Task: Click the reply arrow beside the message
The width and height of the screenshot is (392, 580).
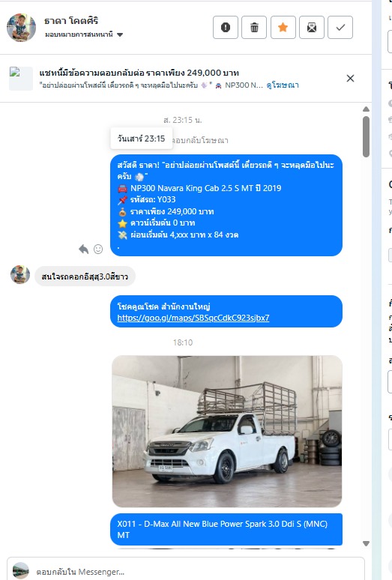Action: (84, 250)
